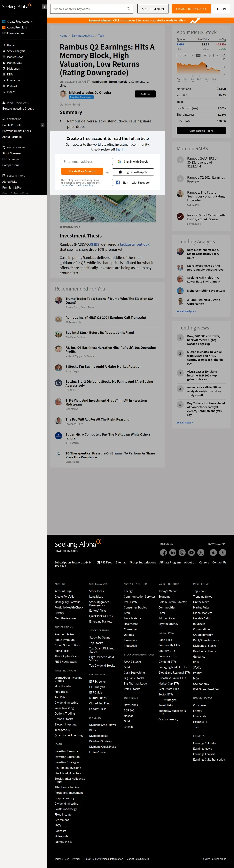Click the article circuit-board image

coord(108,209)
